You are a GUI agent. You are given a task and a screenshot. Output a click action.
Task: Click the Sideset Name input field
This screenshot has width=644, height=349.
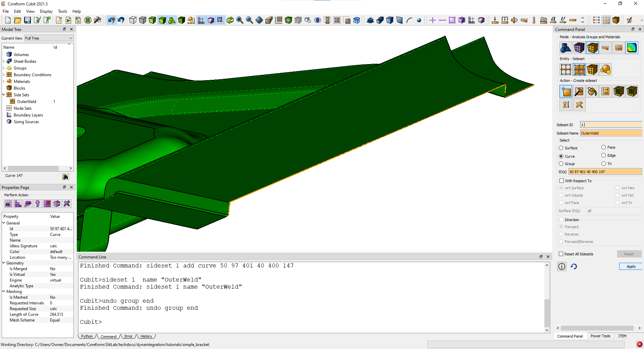(x=611, y=133)
